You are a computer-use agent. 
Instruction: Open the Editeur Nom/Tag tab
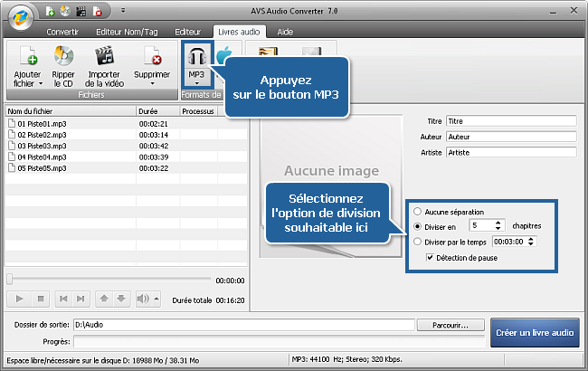tap(126, 31)
